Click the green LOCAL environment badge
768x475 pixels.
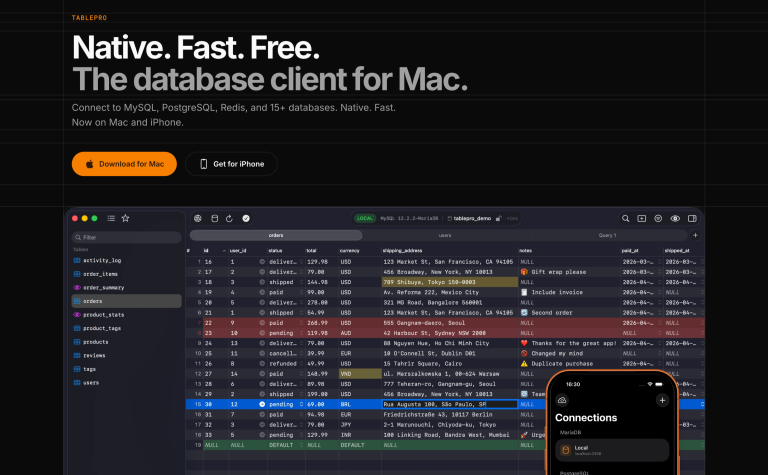(x=364, y=218)
